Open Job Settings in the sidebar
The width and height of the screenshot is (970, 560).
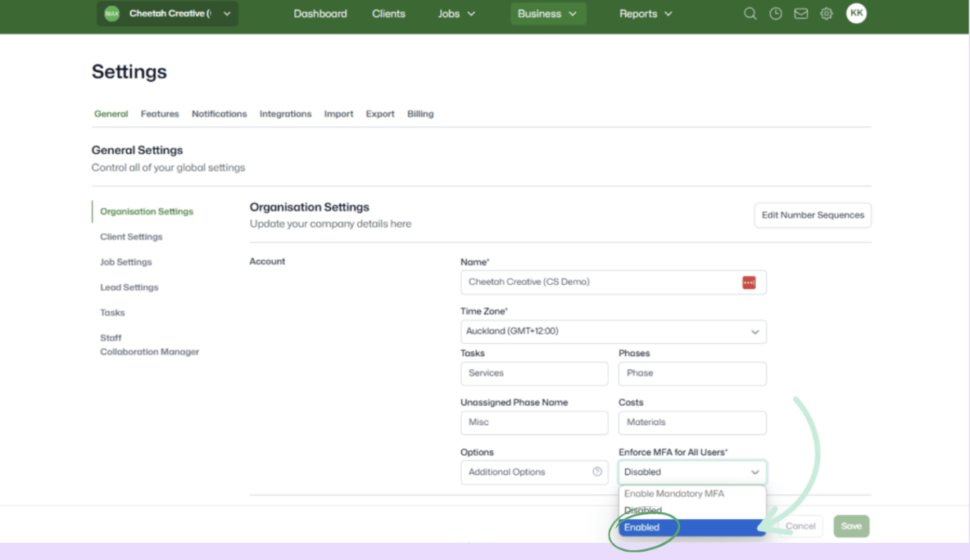click(x=125, y=262)
